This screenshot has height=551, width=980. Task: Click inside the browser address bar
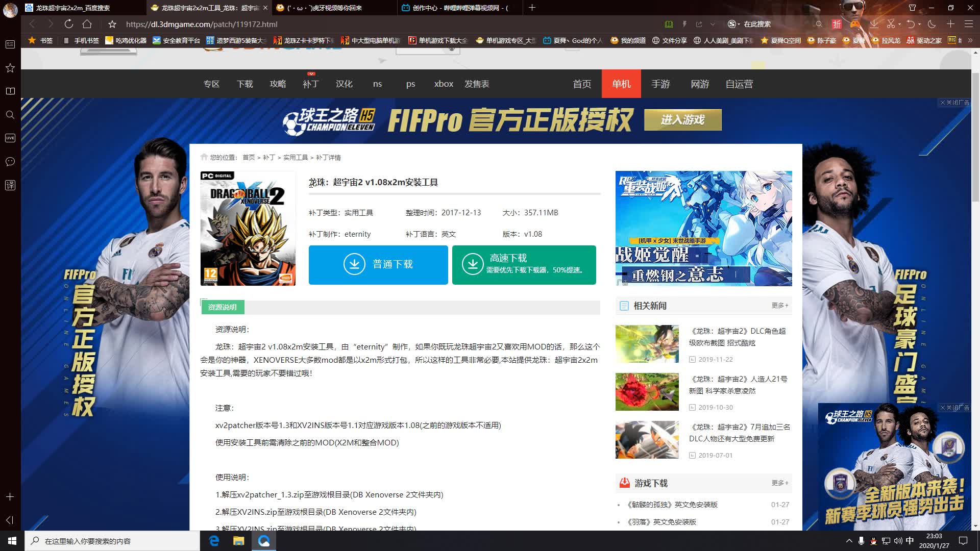[306, 24]
